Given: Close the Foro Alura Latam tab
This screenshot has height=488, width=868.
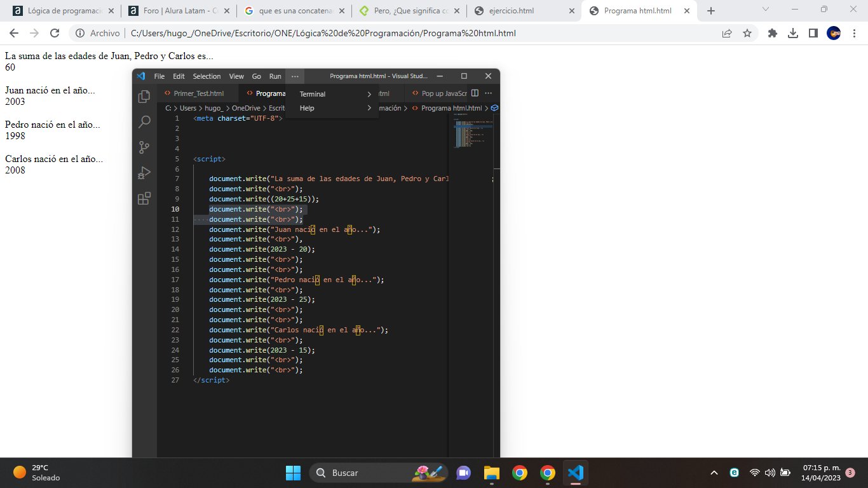Looking at the screenshot, I should [226, 11].
